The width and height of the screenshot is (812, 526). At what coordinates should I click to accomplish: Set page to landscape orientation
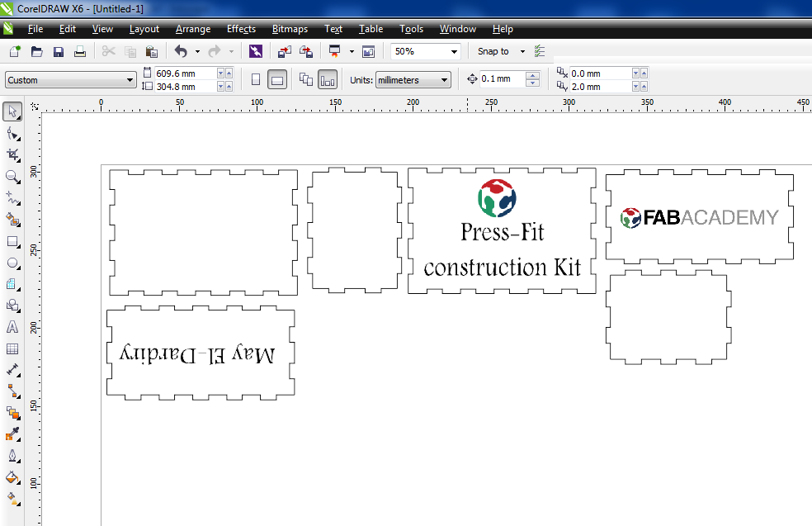pyautogui.click(x=277, y=80)
